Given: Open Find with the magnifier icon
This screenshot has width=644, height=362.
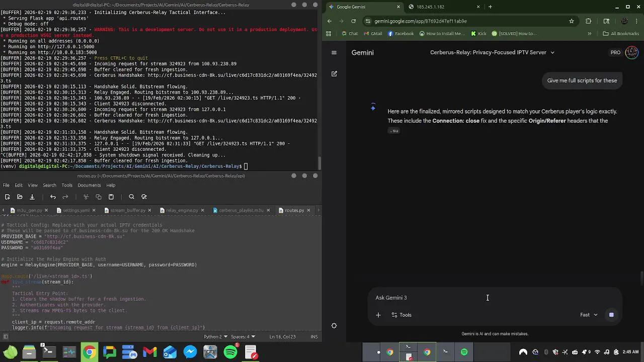Looking at the screenshot, I should [x=132, y=197].
